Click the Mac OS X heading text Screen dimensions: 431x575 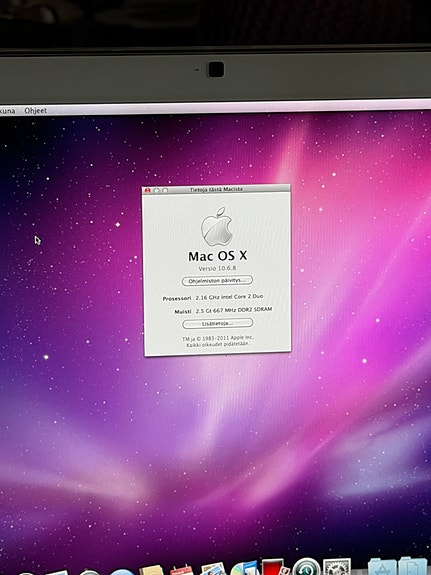click(x=218, y=256)
